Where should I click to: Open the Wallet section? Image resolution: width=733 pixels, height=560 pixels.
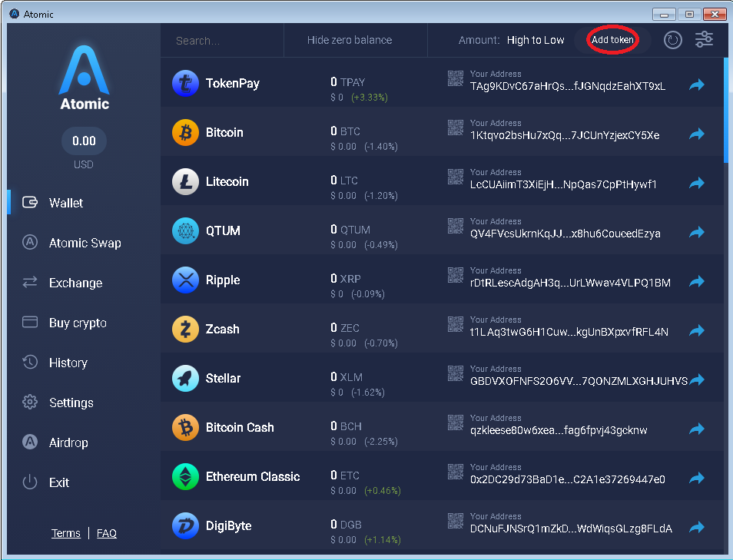(66, 203)
